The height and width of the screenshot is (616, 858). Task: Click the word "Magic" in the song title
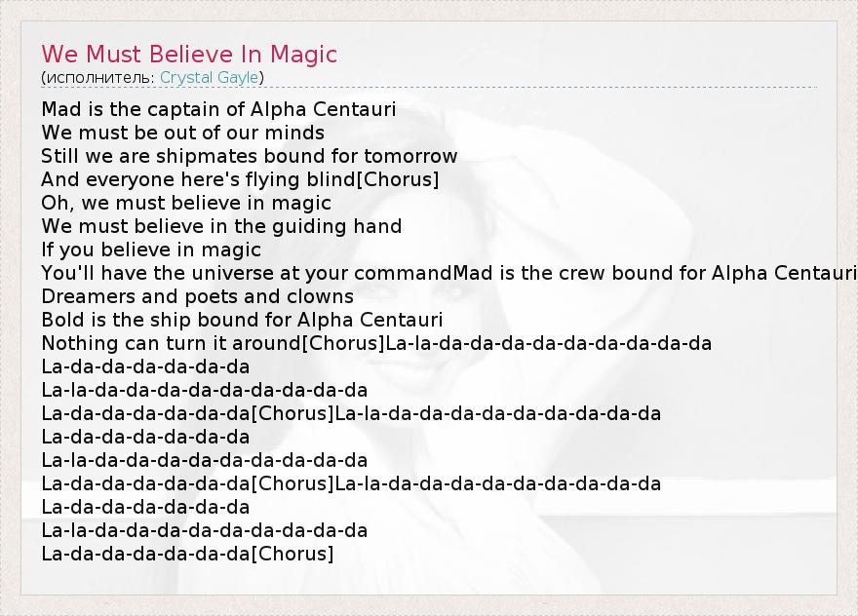point(302,55)
